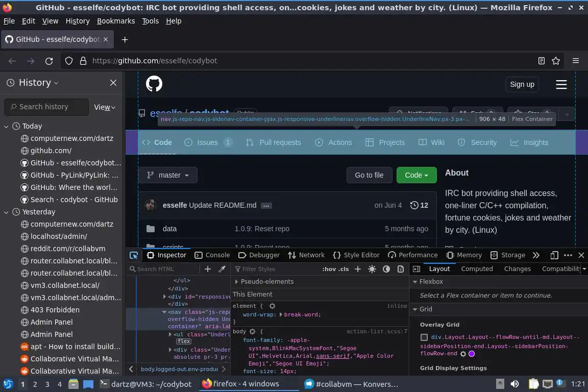
Task: Open the shield tracking protection icon
Action: 69,61
